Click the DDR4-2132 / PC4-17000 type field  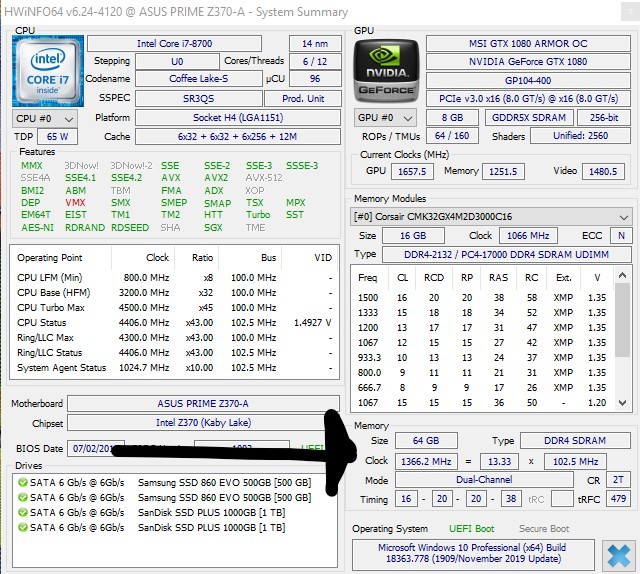pos(507,255)
